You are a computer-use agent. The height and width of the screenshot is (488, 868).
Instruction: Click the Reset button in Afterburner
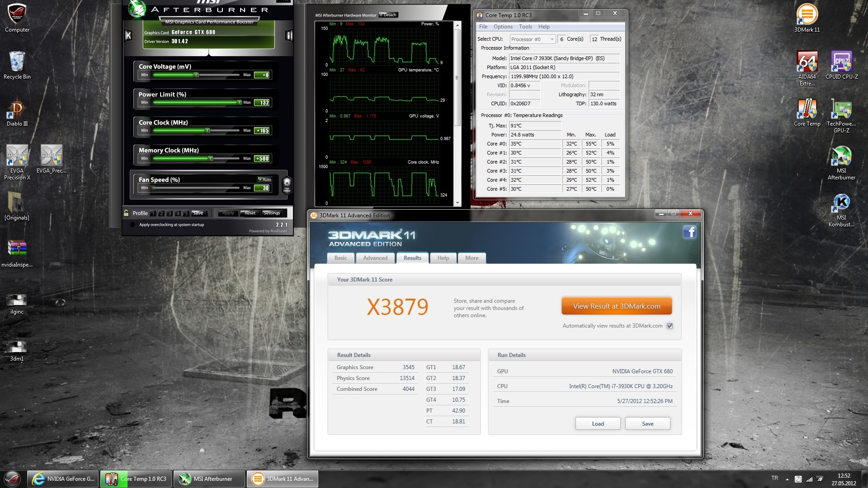click(250, 213)
